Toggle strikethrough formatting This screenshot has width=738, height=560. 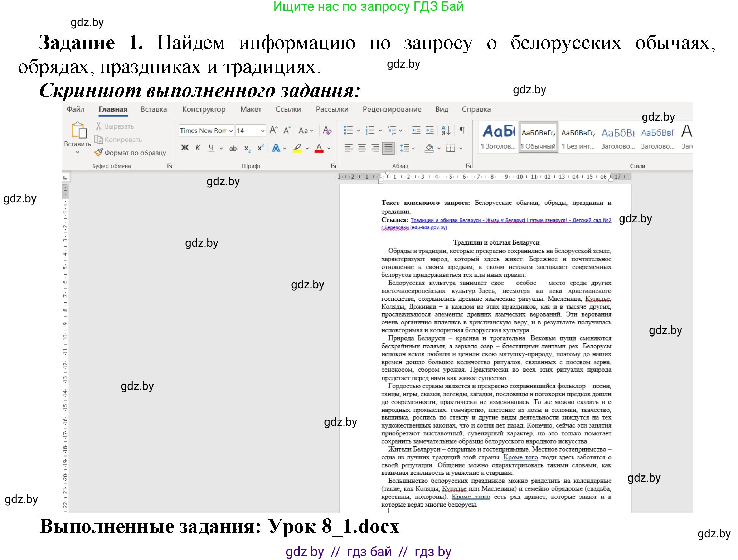point(233,148)
